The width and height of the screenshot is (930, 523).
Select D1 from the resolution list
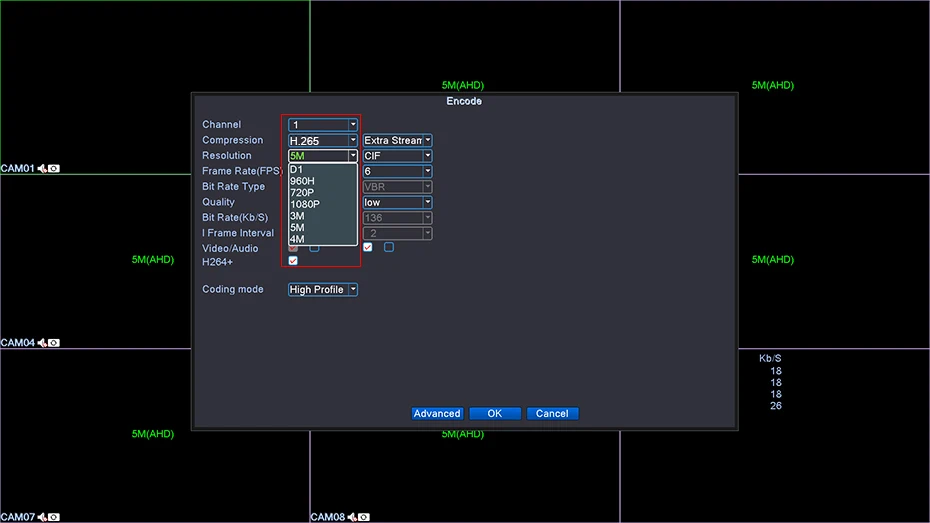click(x=323, y=170)
